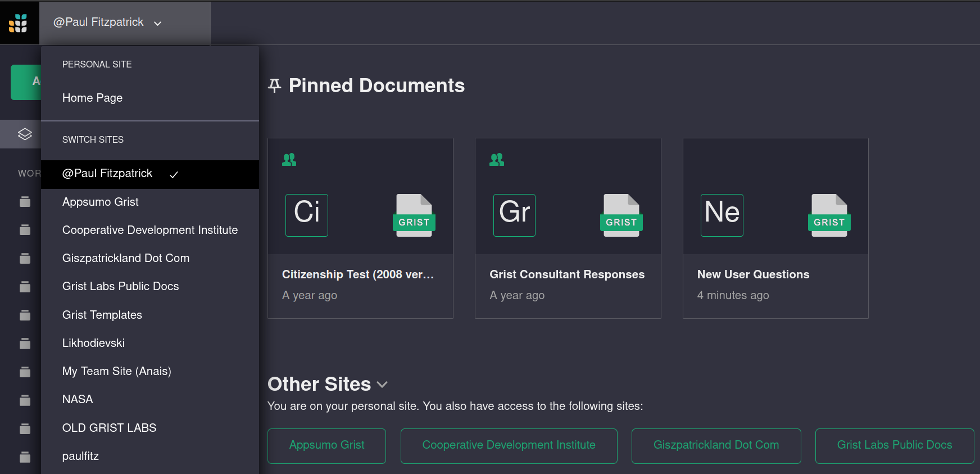Image resolution: width=980 pixels, height=474 pixels.
Task: Switch to My Team Site (Anais)
Action: (x=150, y=371)
